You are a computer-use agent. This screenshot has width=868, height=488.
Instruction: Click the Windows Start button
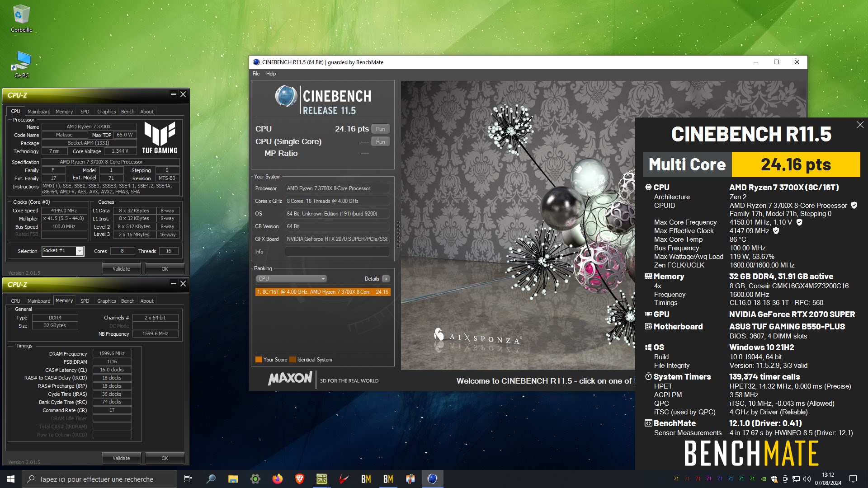coord(11,479)
